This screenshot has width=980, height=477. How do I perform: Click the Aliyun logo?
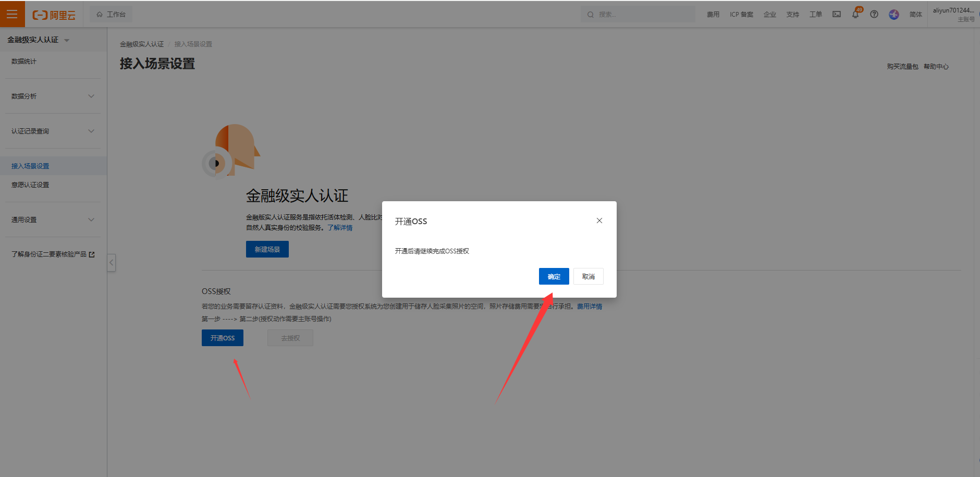coord(54,15)
